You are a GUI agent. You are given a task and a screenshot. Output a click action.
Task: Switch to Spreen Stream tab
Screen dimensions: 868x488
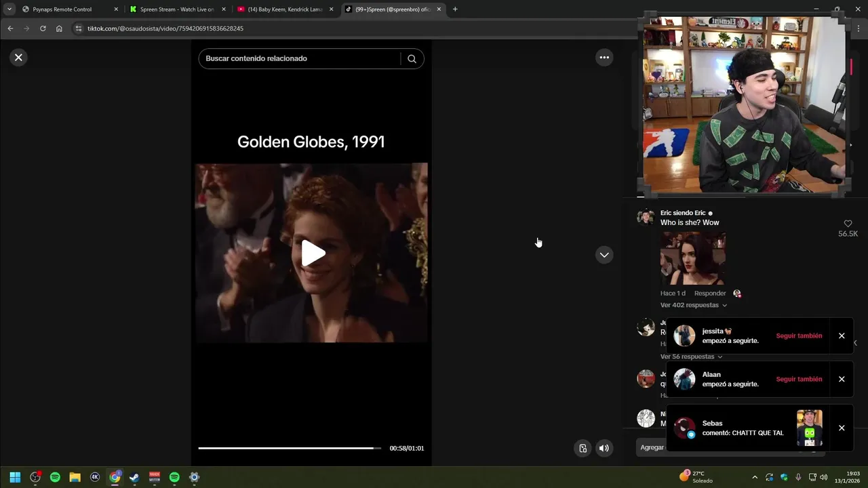click(176, 9)
